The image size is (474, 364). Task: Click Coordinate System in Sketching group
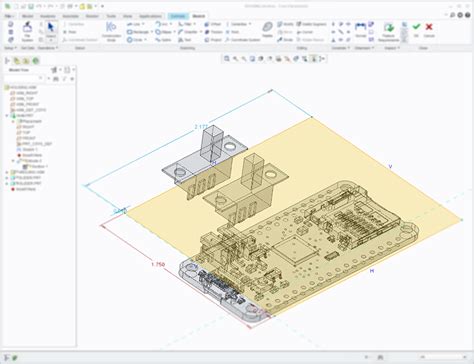pyautogui.click(x=243, y=40)
